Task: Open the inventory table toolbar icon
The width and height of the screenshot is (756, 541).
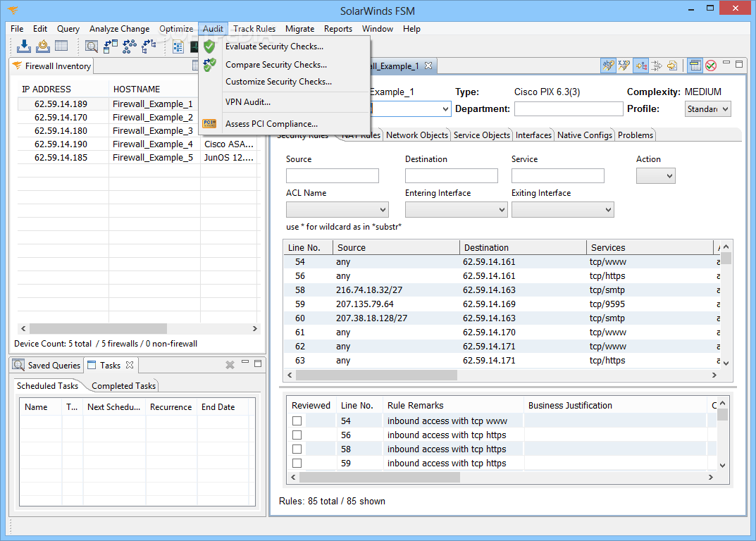Action: pos(61,46)
